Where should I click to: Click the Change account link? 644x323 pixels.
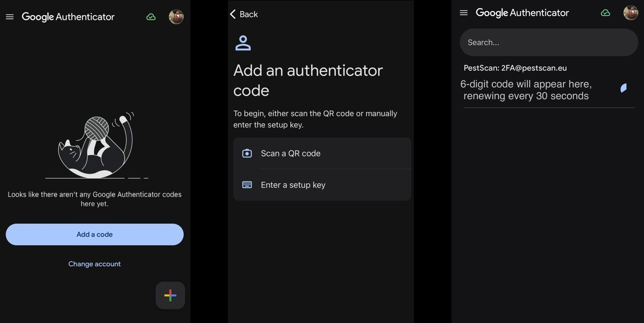[94, 264]
